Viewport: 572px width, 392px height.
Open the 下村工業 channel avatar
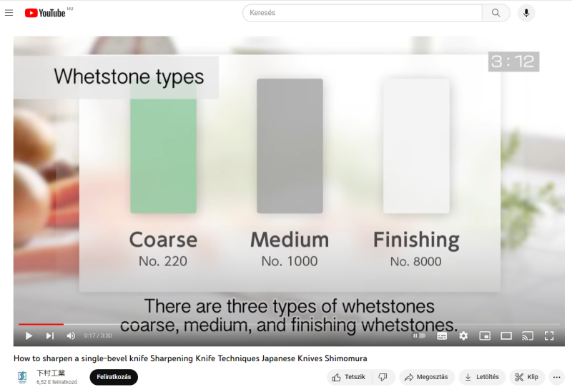click(x=22, y=377)
